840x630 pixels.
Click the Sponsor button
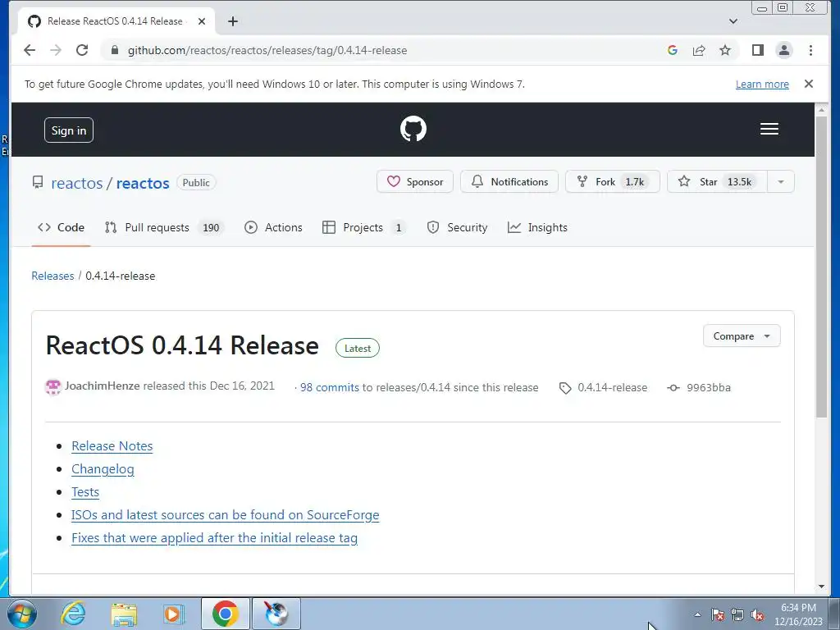(415, 181)
